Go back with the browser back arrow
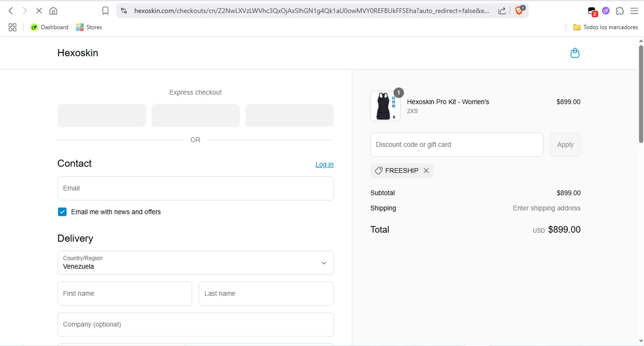 tap(11, 11)
